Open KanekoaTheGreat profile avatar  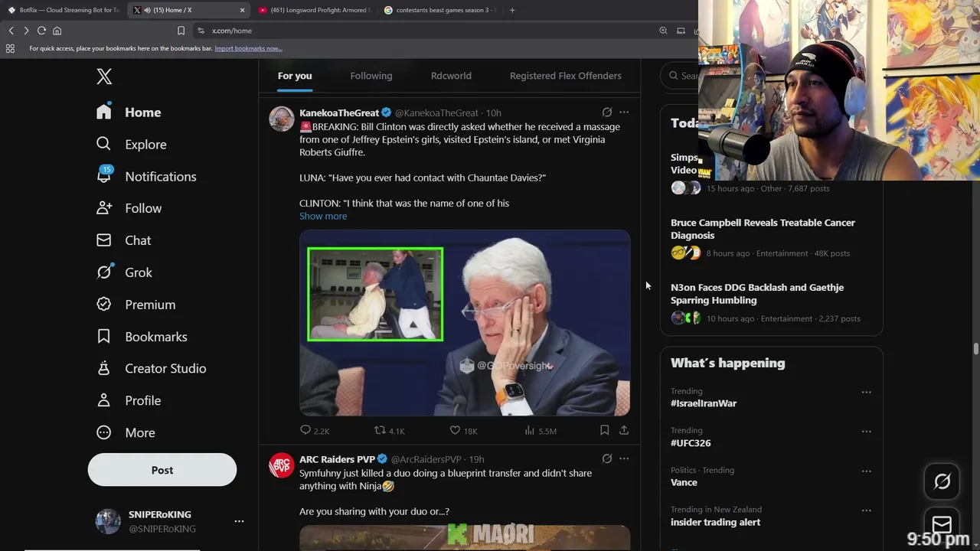coord(282,119)
